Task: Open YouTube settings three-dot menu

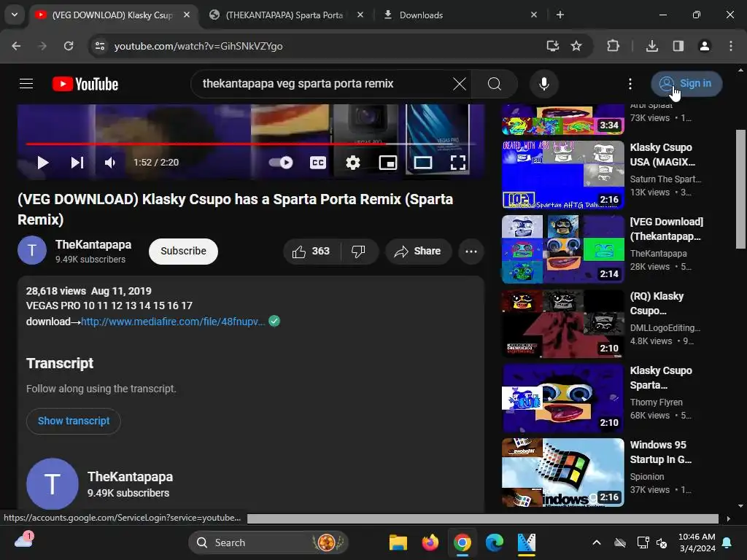Action: (630, 84)
